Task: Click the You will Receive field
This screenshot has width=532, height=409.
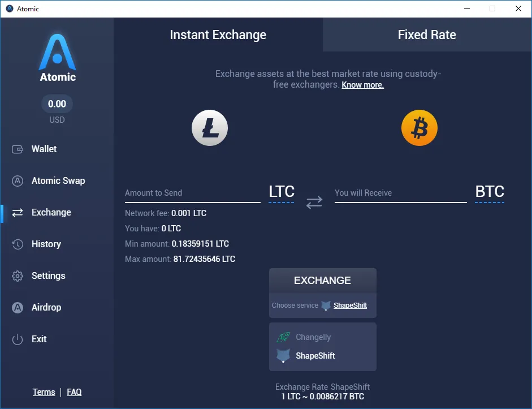Action: [400, 193]
